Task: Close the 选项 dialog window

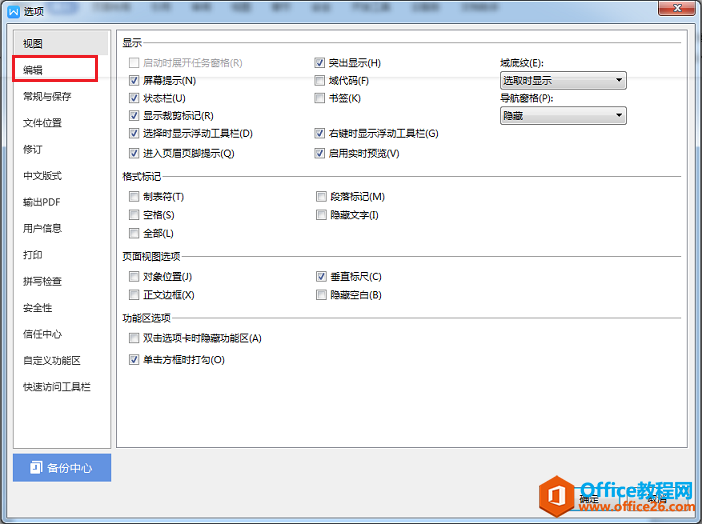Action: coord(677,8)
